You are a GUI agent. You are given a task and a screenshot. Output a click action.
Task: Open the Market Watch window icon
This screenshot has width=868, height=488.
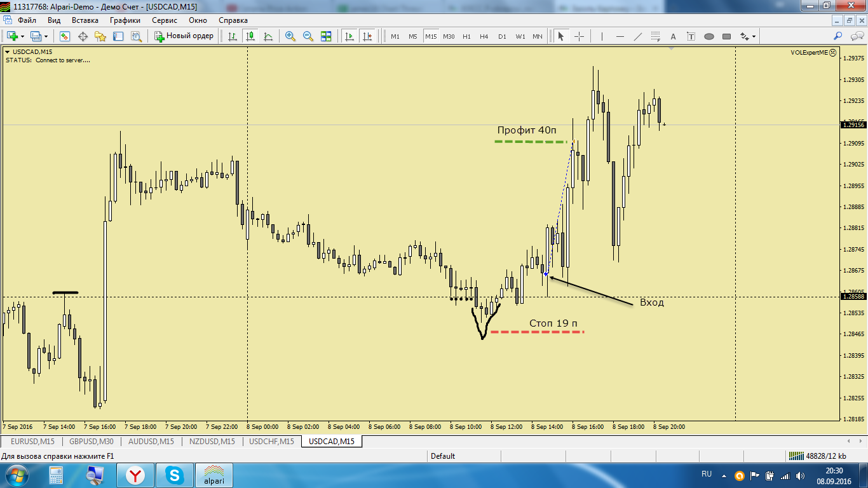pyautogui.click(x=65, y=36)
